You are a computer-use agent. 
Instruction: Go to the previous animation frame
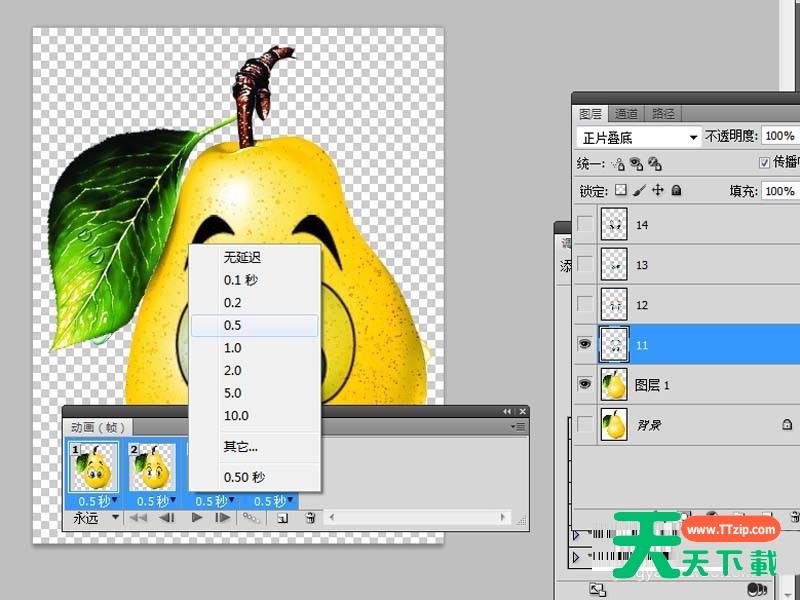[168, 518]
